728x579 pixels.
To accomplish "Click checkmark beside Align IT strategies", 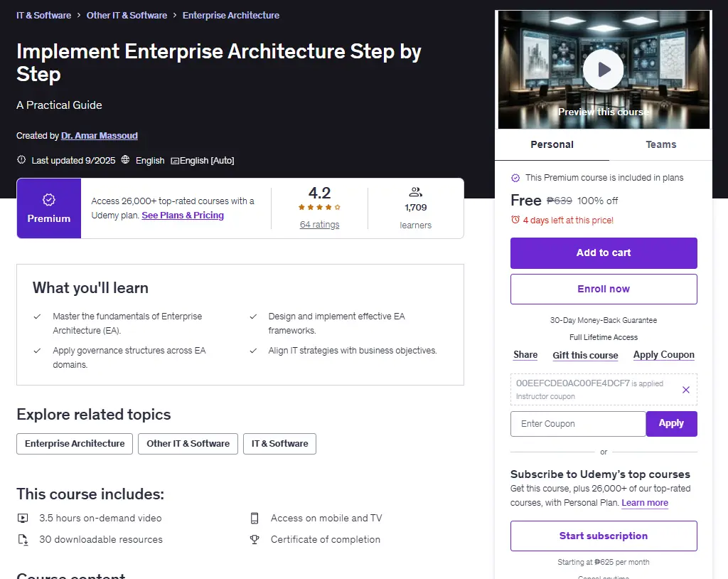I will click(x=253, y=351).
